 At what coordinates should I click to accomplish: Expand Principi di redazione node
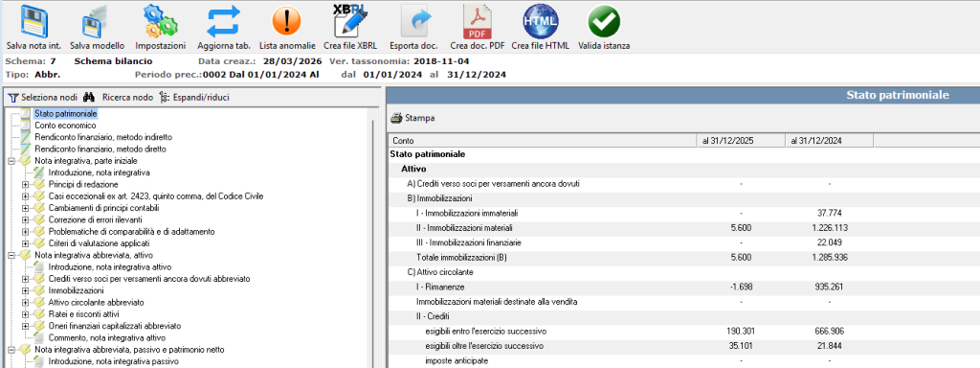click(25, 185)
